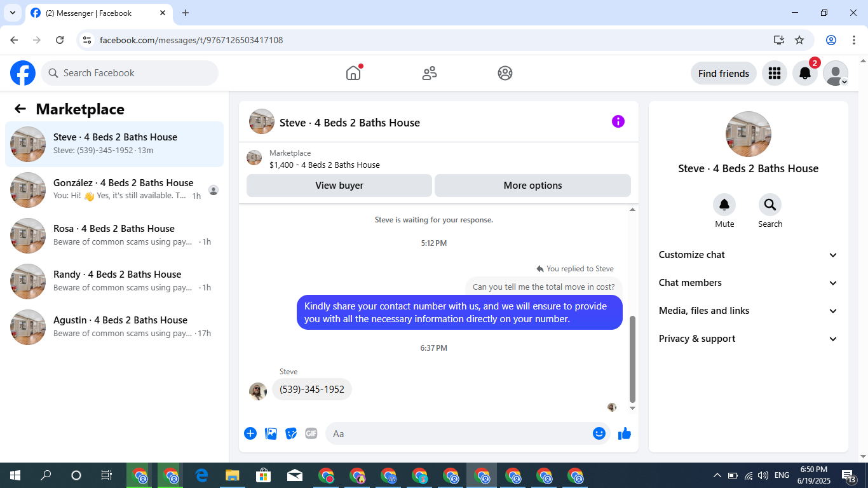Open File Explorer from the taskbar

click(x=233, y=475)
